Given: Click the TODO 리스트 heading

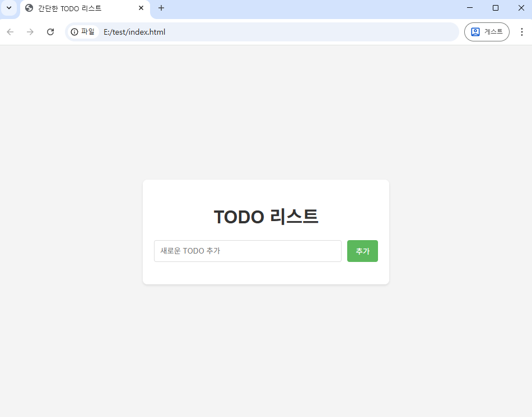Looking at the screenshot, I should click(266, 216).
